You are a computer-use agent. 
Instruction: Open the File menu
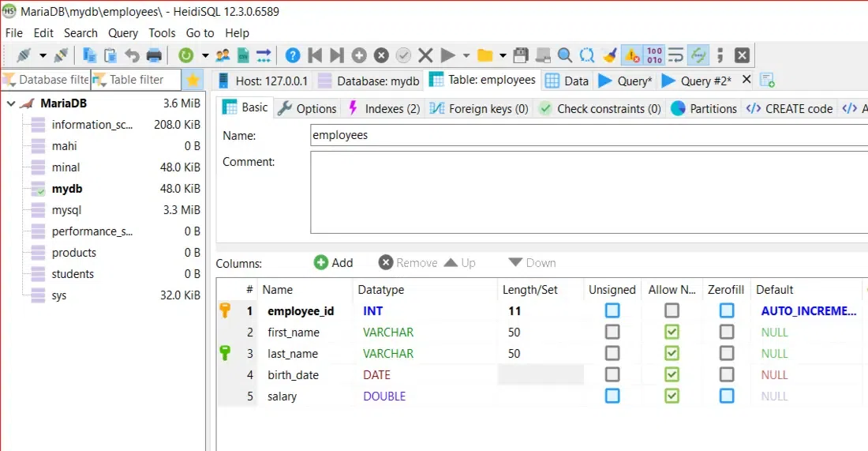pos(14,33)
